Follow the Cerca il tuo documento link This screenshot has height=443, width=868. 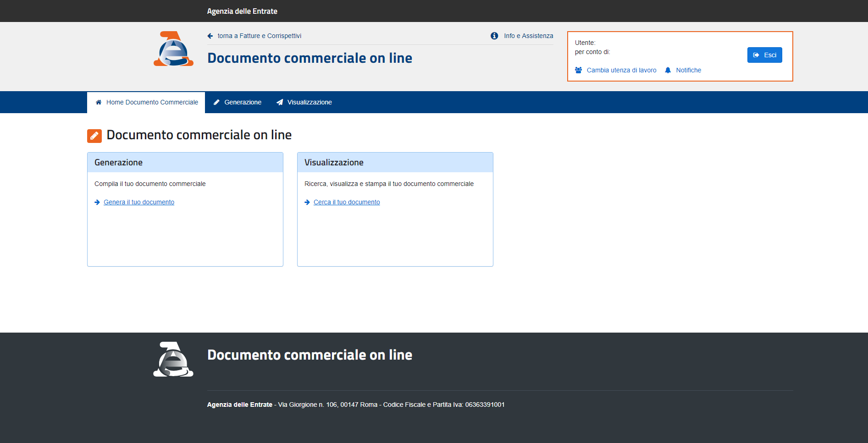347,202
